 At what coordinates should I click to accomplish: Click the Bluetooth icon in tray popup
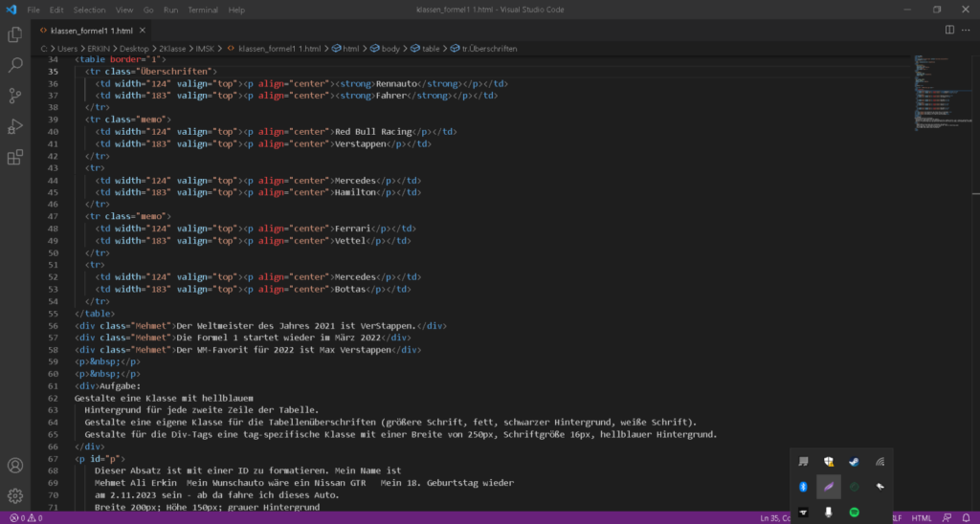point(804,487)
